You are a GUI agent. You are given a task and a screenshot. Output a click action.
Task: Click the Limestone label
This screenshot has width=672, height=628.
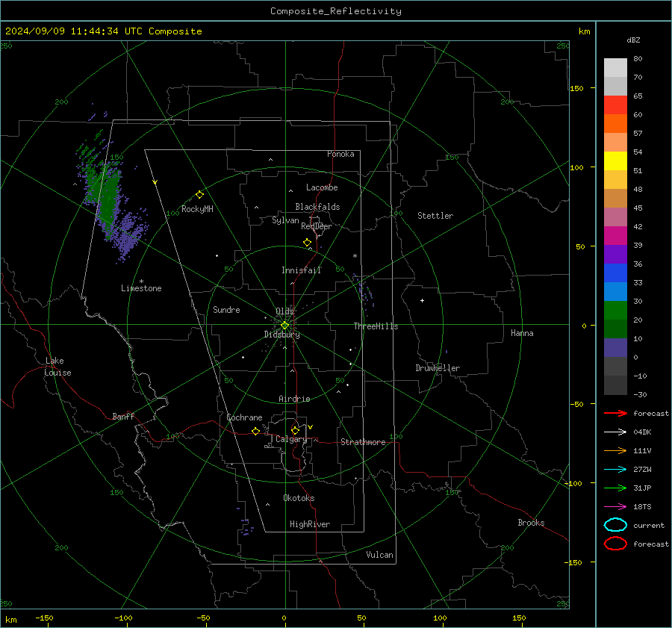pos(141,288)
